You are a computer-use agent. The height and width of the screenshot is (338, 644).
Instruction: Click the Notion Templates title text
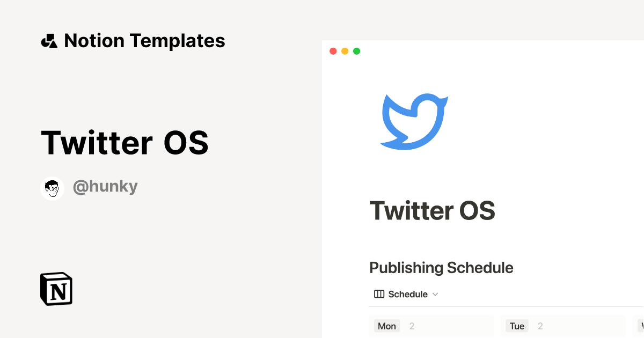[145, 40]
